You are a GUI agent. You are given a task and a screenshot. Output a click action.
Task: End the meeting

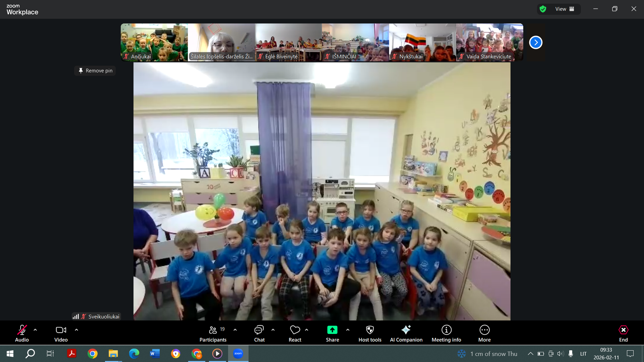pos(623,333)
